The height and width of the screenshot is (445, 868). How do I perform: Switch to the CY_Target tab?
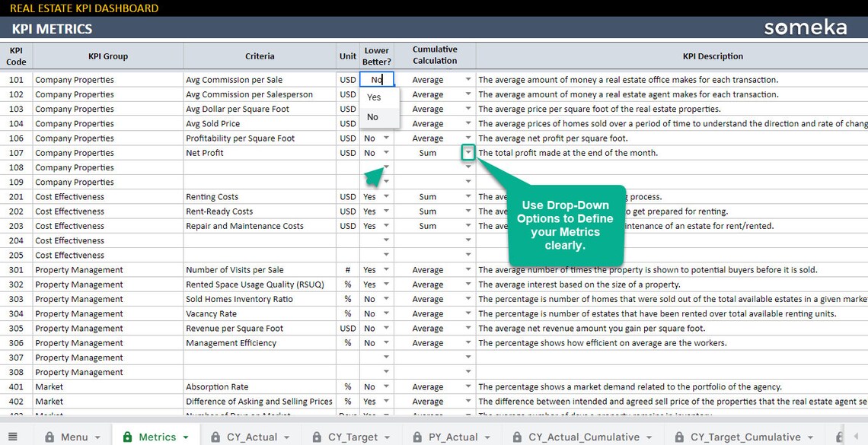pos(352,437)
